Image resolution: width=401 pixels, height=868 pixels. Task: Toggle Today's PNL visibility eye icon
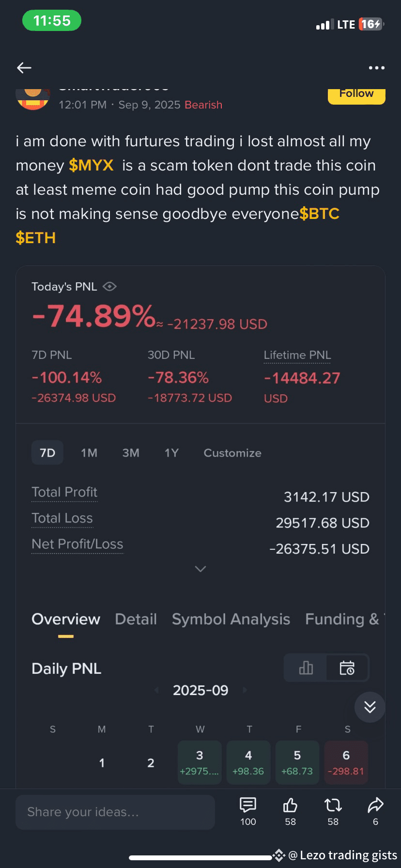[x=110, y=286]
